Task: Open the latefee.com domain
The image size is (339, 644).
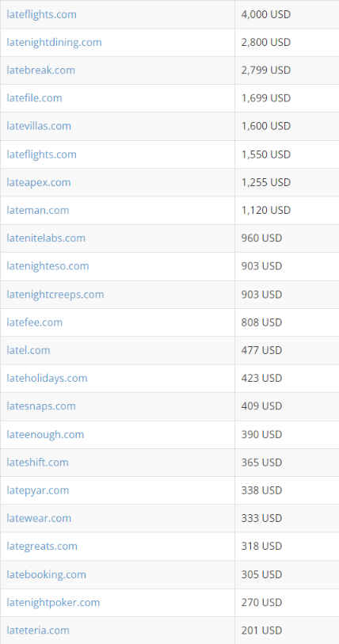Action: click(x=35, y=322)
